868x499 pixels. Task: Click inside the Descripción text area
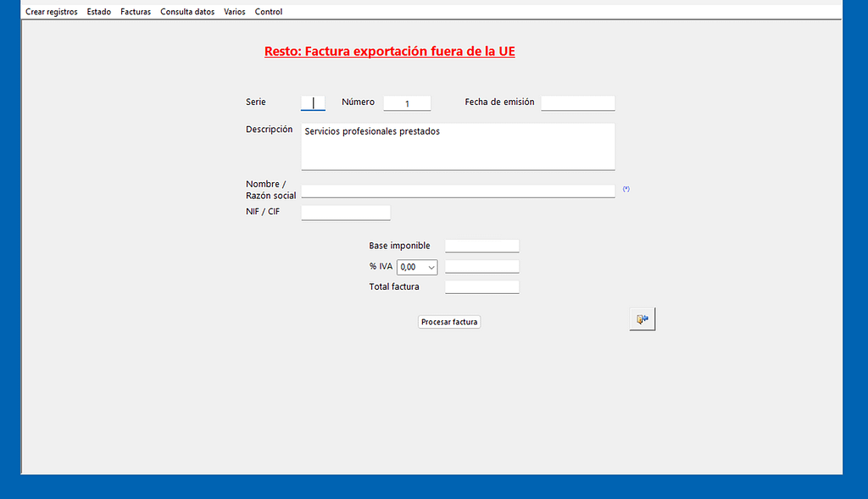tap(458, 147)
